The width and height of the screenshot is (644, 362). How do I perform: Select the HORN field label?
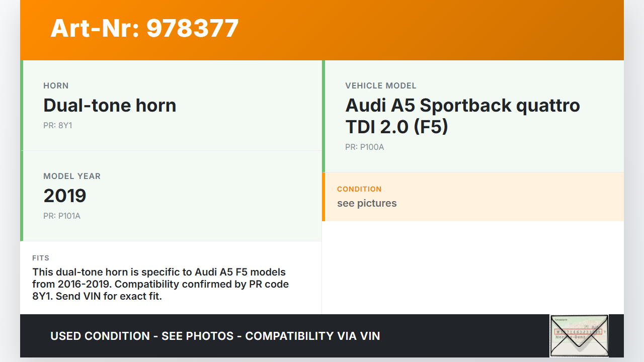56,85
